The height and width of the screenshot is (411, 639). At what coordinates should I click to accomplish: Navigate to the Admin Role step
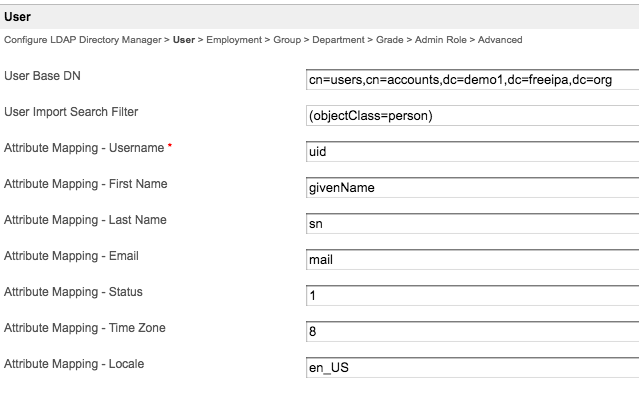coord(440,40)
